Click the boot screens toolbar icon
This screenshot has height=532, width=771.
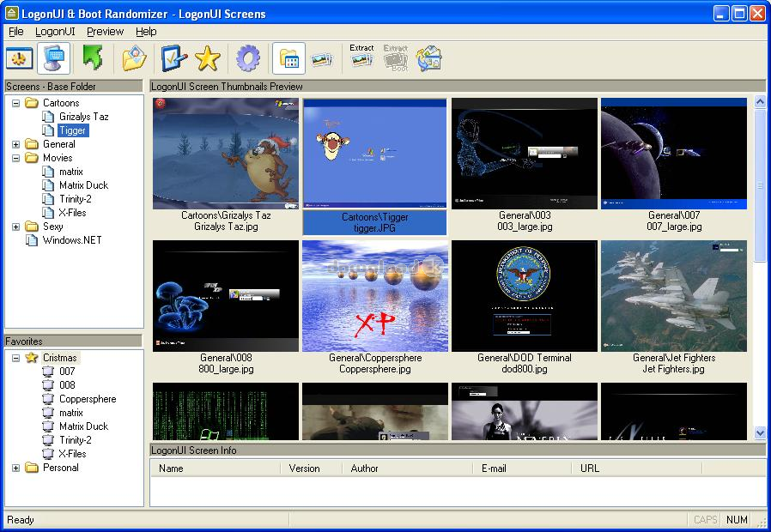(x=20, y=58)
